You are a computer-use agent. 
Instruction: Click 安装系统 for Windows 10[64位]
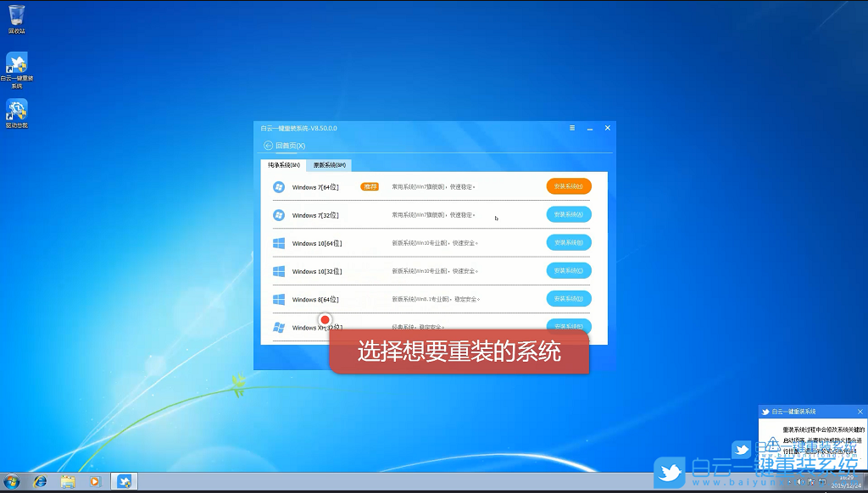(568, 242)
